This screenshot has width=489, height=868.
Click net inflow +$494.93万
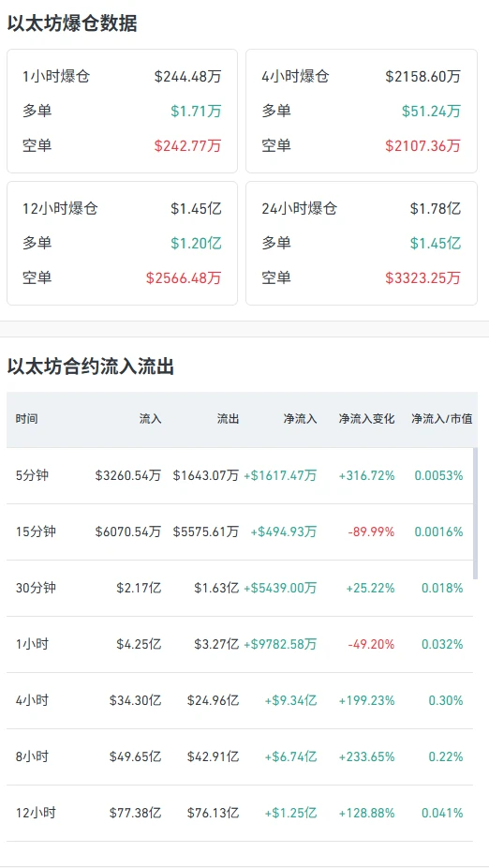(x=284, y=532)
